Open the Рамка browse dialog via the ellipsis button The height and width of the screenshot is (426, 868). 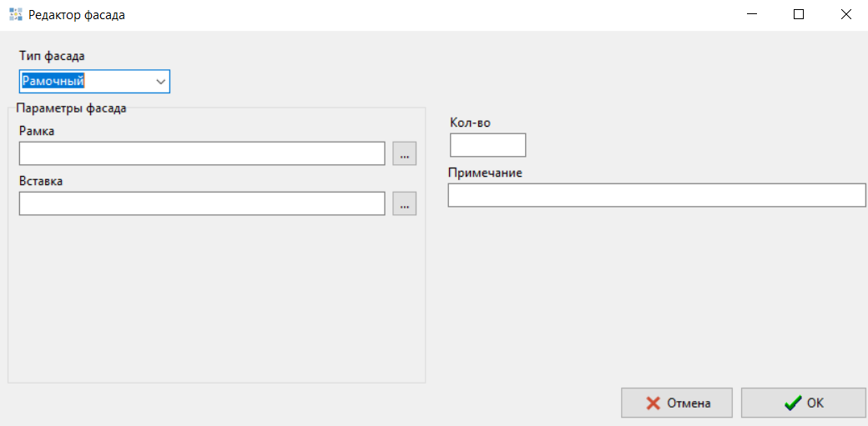click(405, 153)
